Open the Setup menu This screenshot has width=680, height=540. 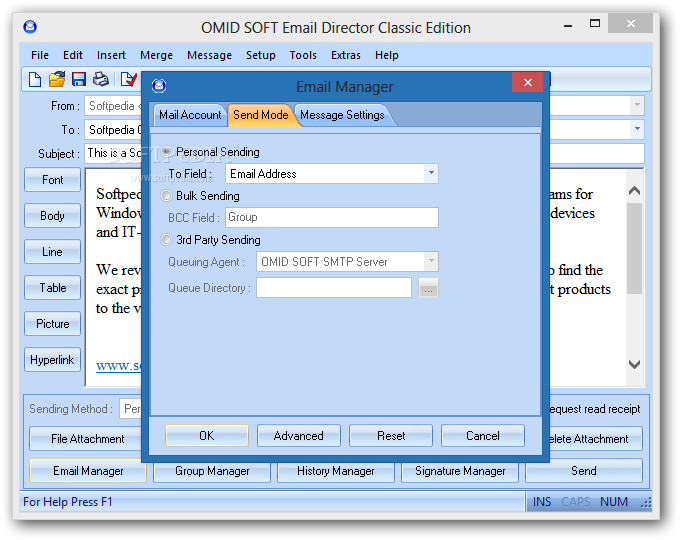click(x=261, y=55)
